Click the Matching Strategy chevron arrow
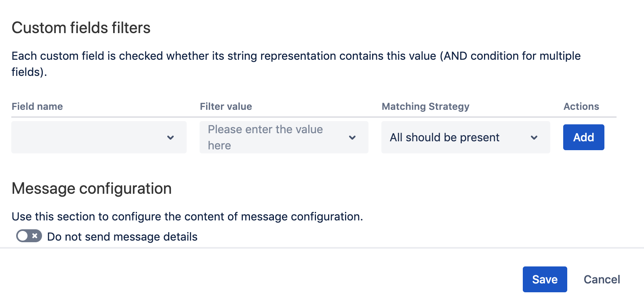This screenshot has width=644, height=306. click(x=534, y=138)
